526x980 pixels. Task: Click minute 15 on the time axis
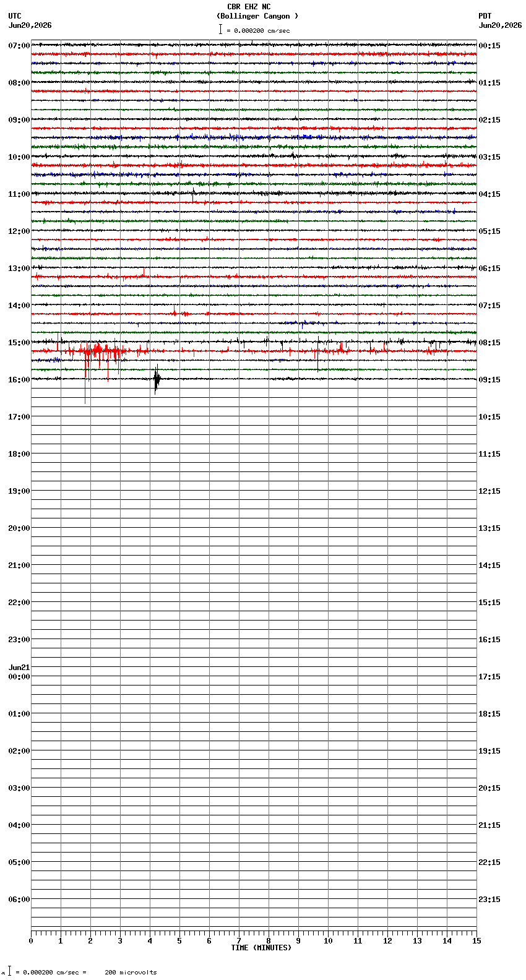[476, 941]
